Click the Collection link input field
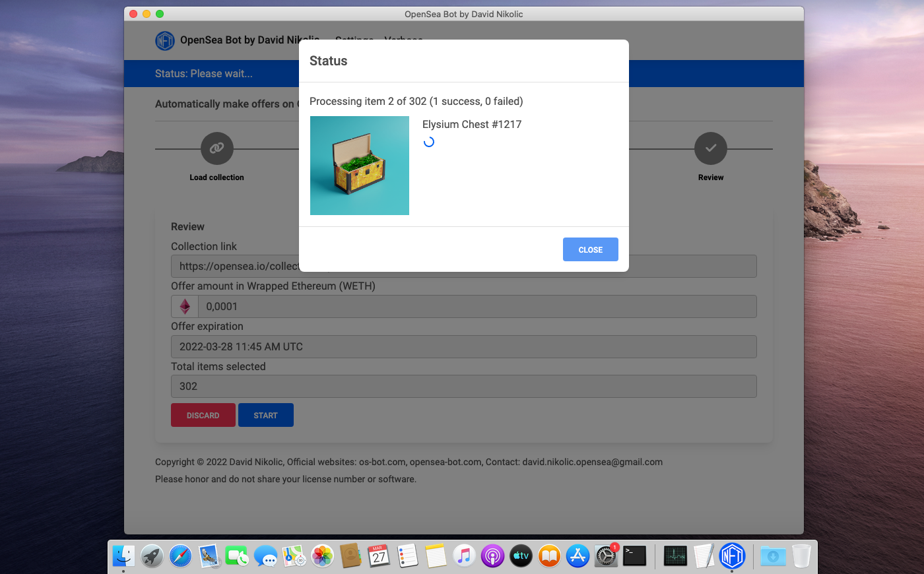924x574 pixels. coord(464,266)
